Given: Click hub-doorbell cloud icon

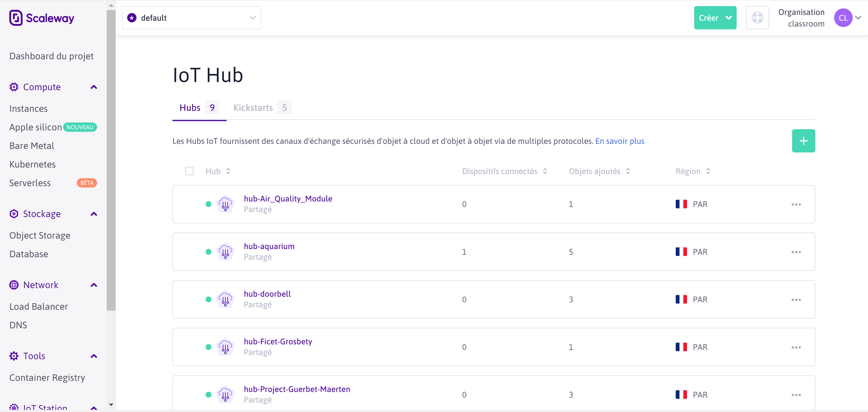Looking at the screenshot, I should tap(225, 299).
